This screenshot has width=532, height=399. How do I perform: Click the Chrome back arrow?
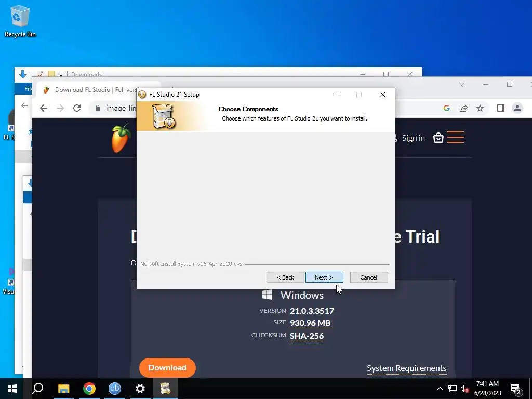[44, 108]
